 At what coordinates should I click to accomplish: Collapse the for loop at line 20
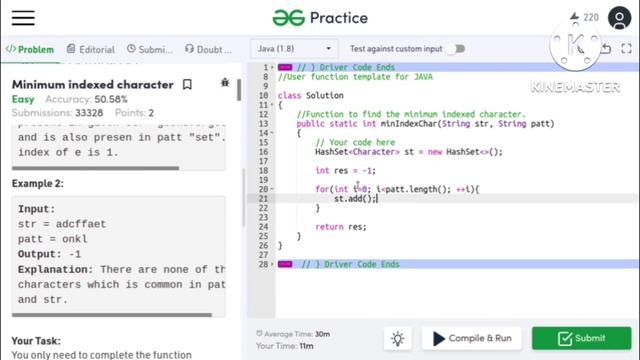click(272, 189)
